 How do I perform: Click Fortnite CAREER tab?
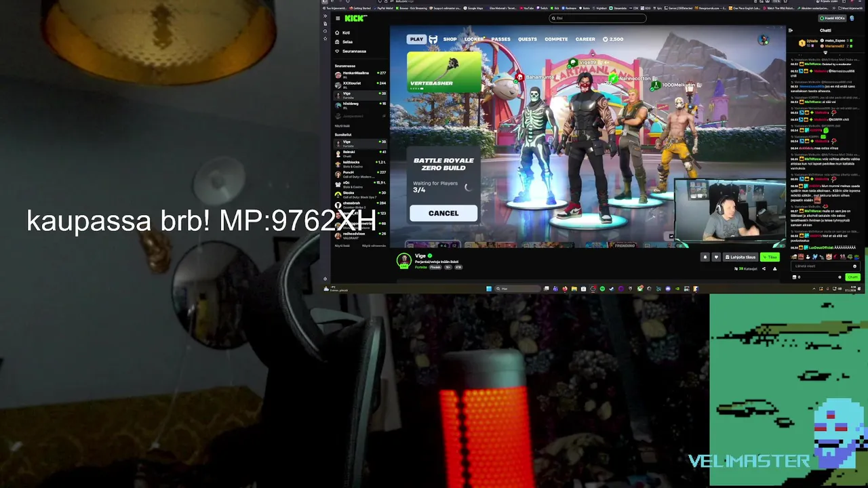point(585,39)
